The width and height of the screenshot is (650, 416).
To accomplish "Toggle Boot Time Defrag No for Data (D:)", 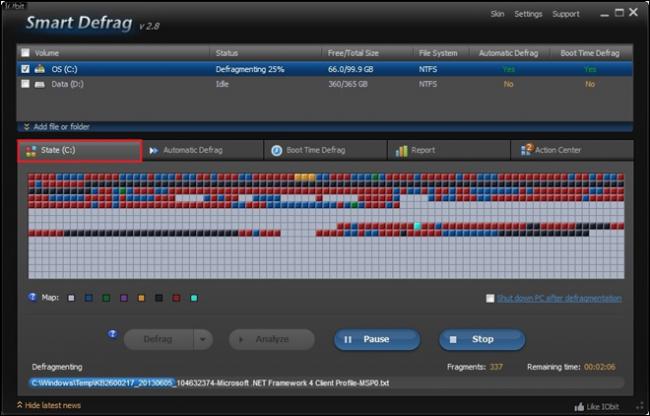I will click(590, 84).
